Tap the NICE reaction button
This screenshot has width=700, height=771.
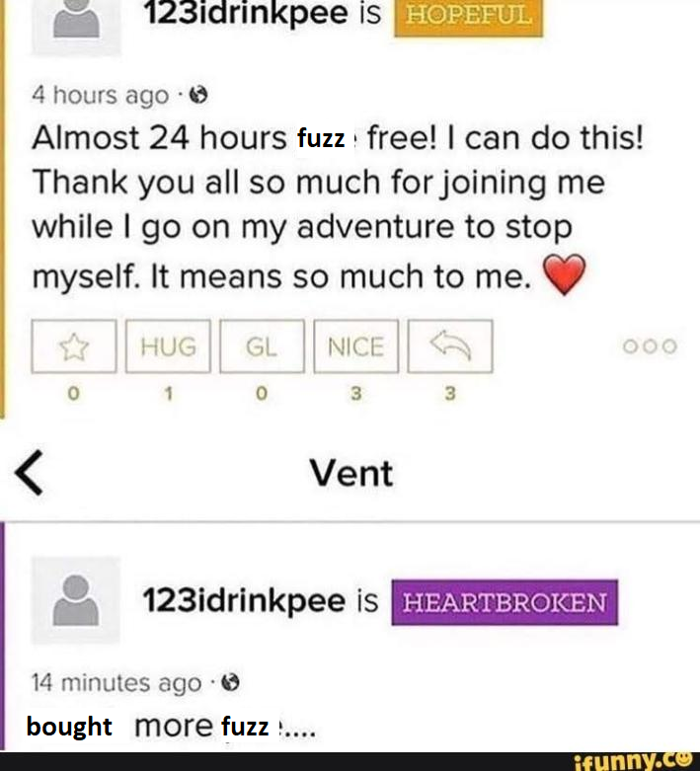355,347
